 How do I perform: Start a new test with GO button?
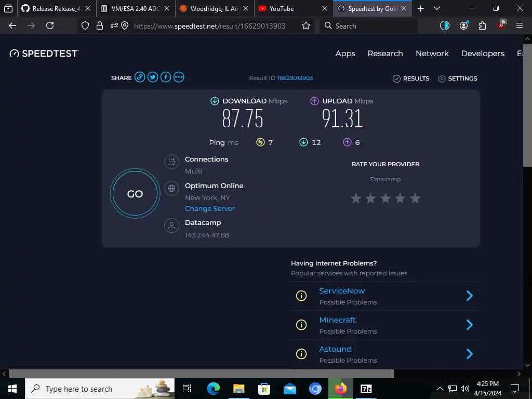click(x=135, y=193)
